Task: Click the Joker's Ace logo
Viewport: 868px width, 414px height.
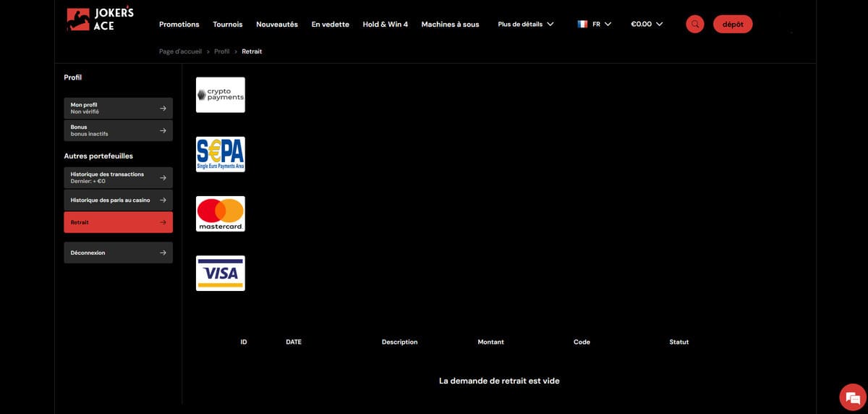Action: click(x=100, y=19)
